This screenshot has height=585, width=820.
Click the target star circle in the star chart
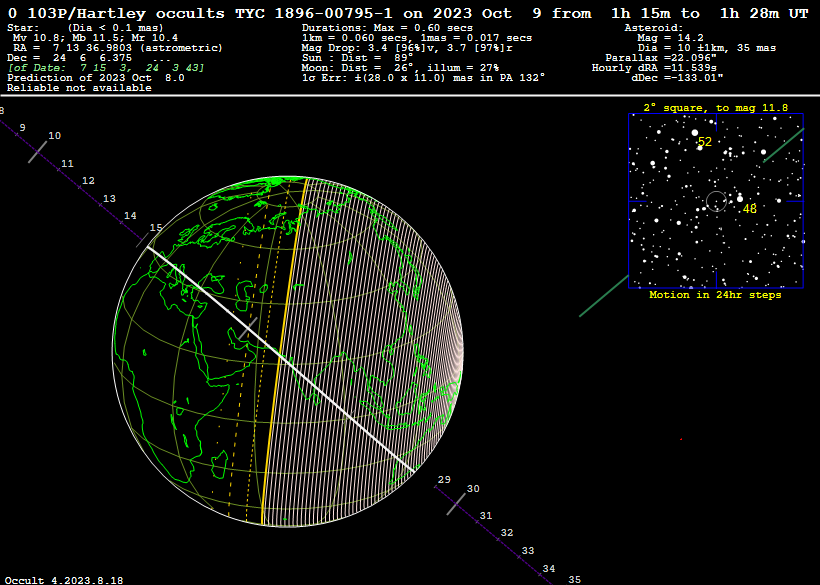pyautogui.click(x=716, y=201)
